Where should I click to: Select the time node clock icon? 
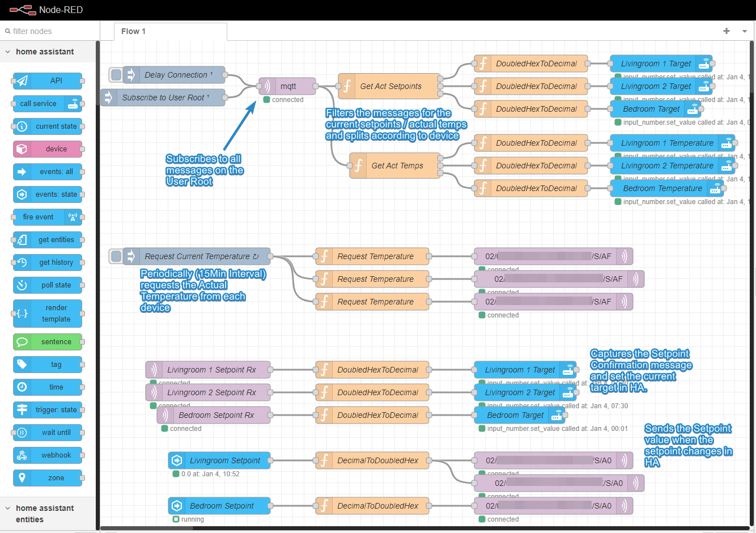22,387
